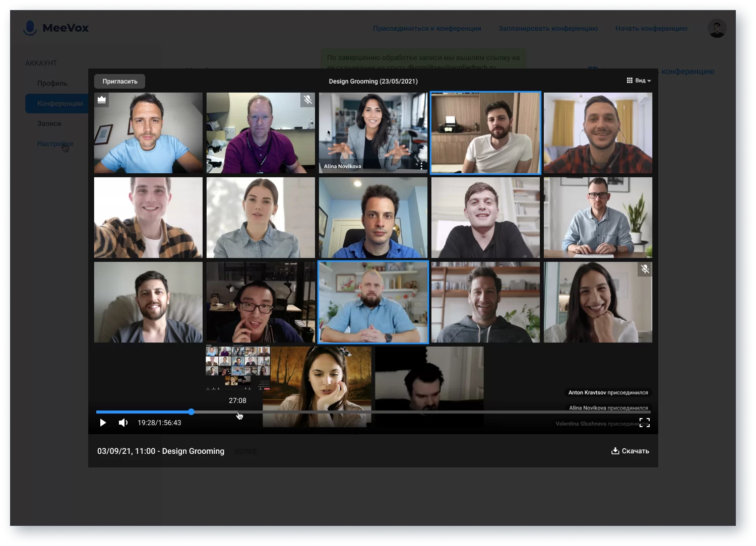This screenshot has height=546, width=756.
Task: Select tile of man in orange-black plaid shirt
Action: coord(148,218)
